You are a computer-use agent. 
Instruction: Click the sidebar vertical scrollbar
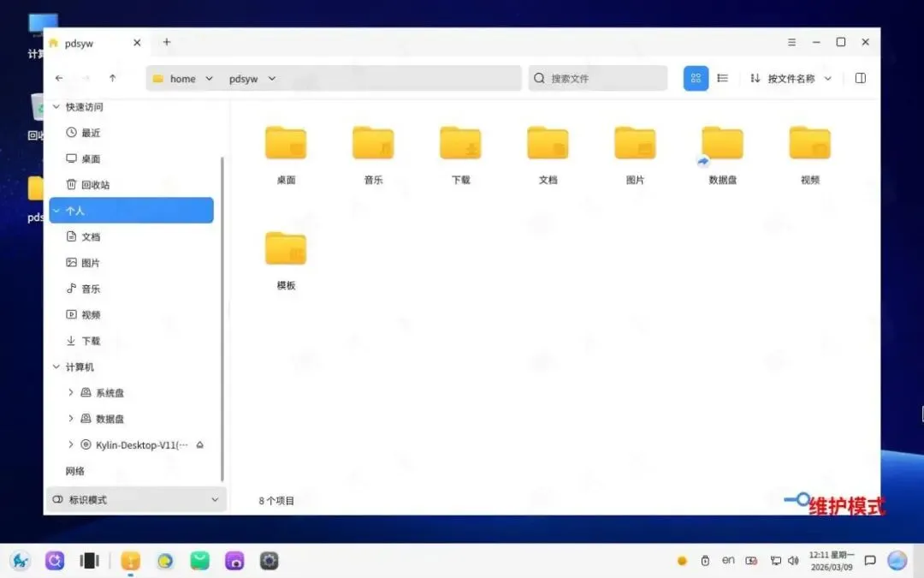click(222, 319)
